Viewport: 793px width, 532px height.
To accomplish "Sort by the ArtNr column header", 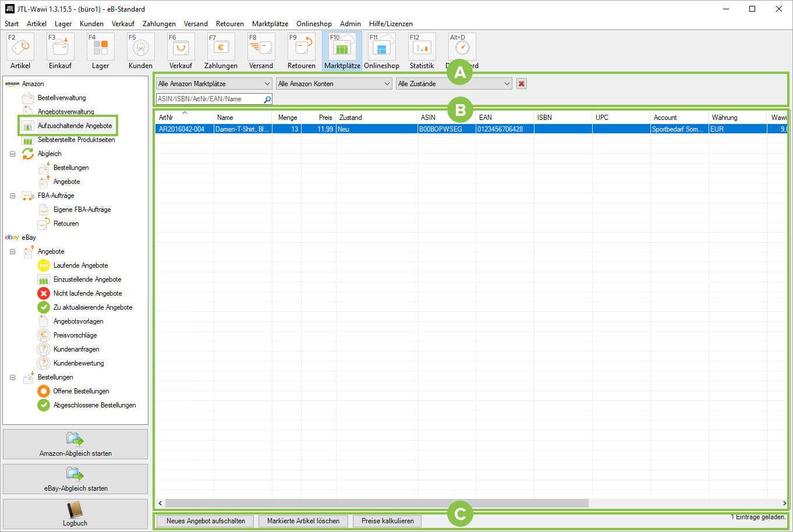I will click(x=184, y=118).
